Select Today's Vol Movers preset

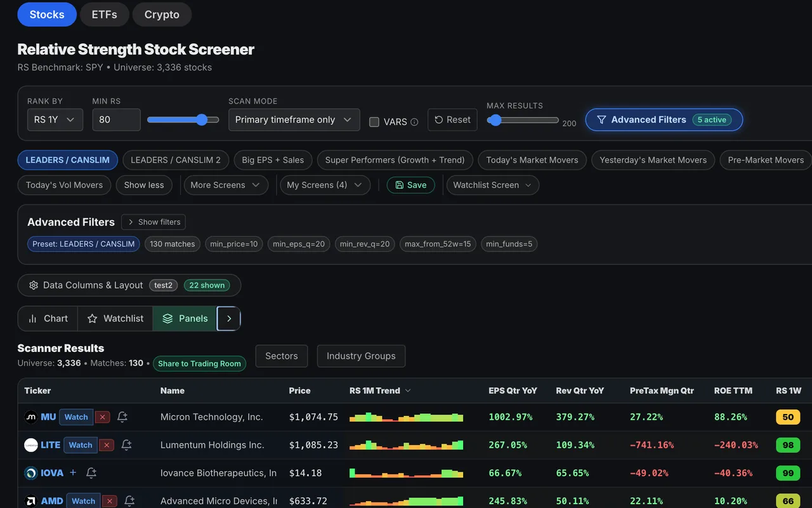(x=64, y=185)
